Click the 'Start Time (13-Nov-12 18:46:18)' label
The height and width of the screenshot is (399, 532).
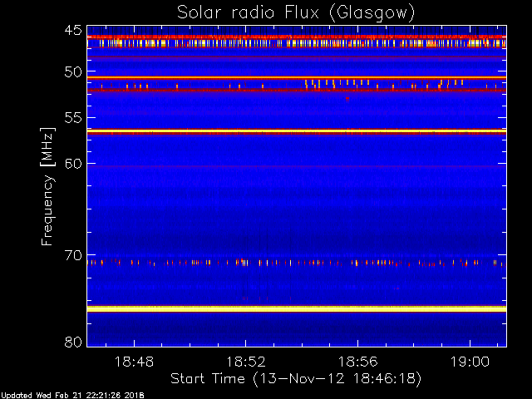[296, 378]
